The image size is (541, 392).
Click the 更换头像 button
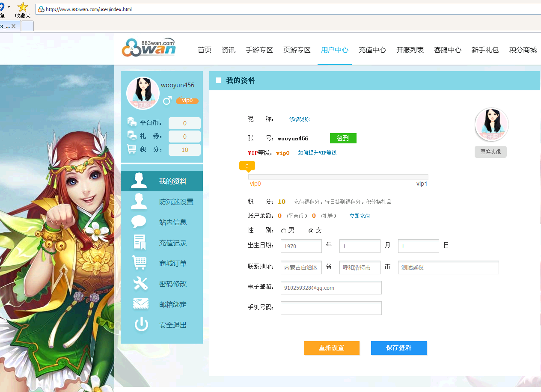pos(490,152)
